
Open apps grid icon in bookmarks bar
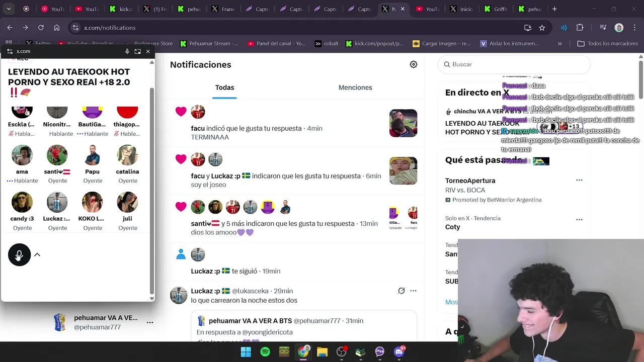9,44
